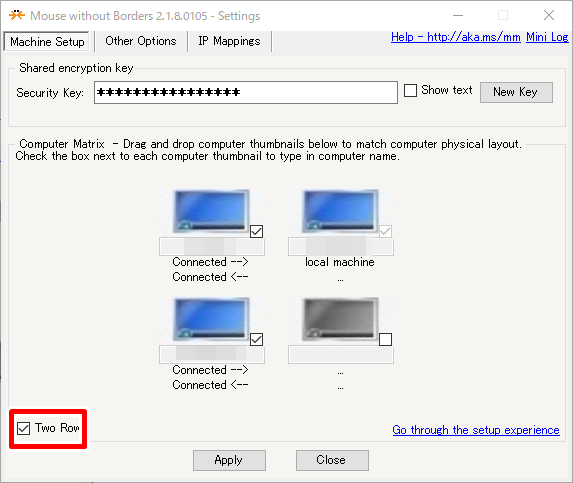Click the grayed-out empty computer thumbnail
Image resolution: width=573 pixels, height=483 pixels.
(340, 319)
